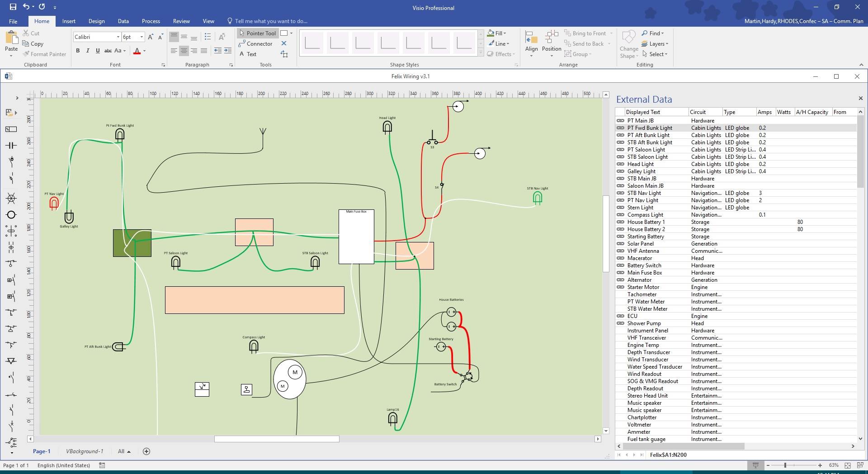Screen dimensions: 868x474
Task: Click the Save icon in quick access toolbar
Action: click(x=13, y=7)
